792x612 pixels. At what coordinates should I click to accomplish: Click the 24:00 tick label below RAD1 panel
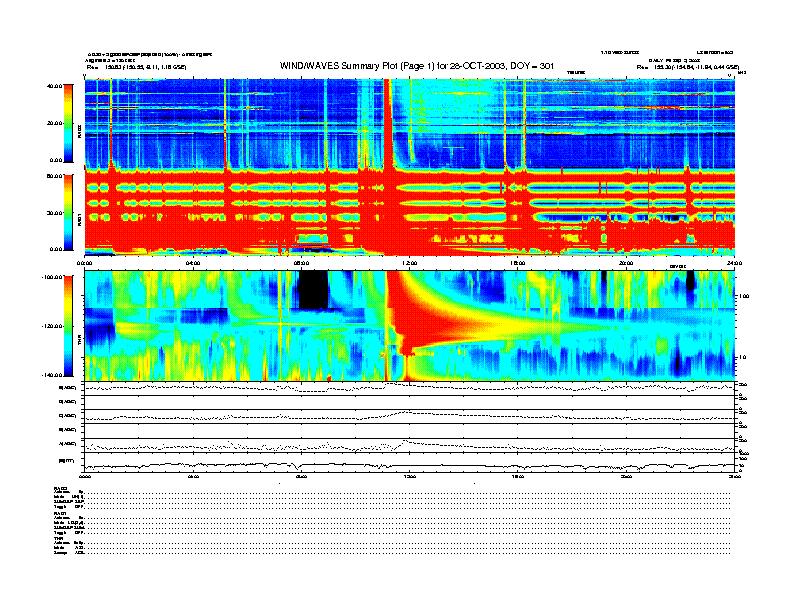coord(734,263)
